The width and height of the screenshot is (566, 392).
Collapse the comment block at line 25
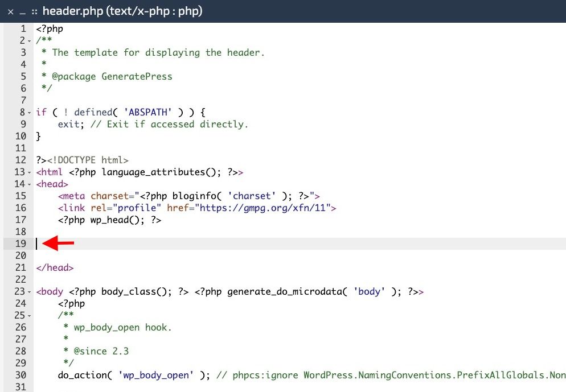(x=30, y=316)
